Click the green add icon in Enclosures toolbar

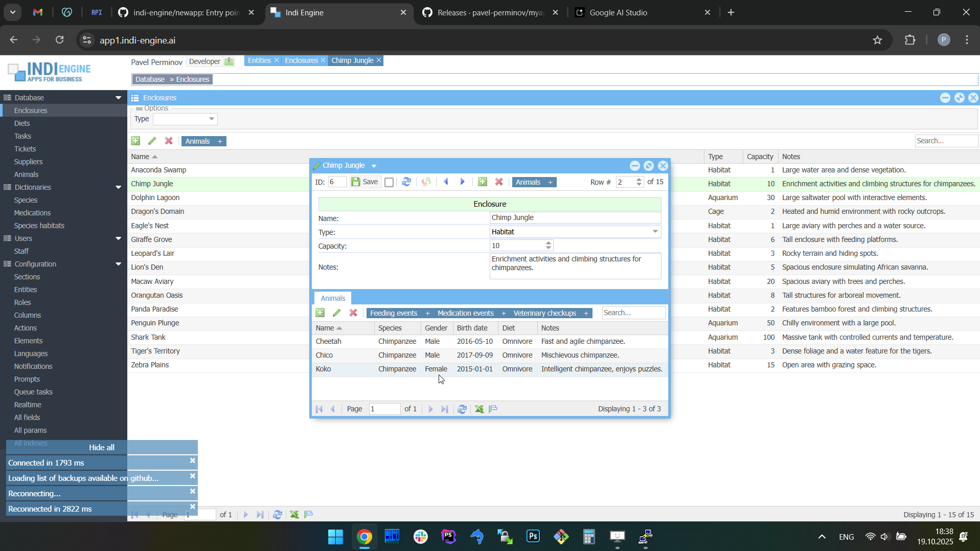135,141
